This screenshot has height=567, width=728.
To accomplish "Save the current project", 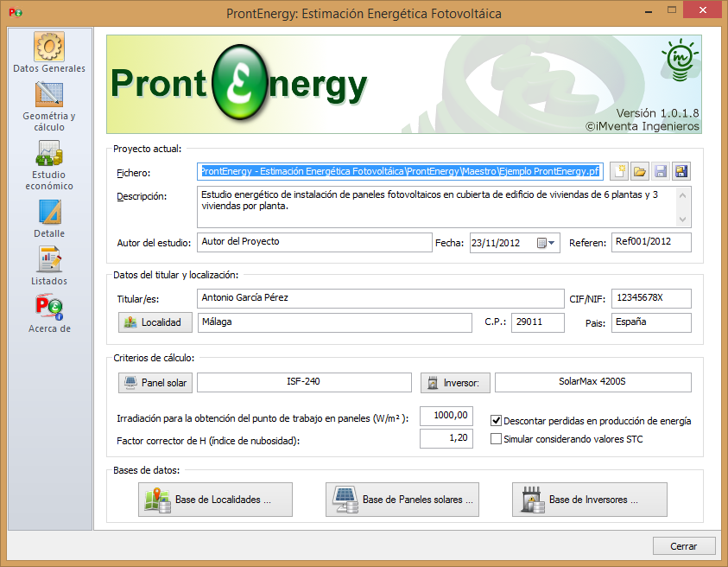I will pyautogui.click(x=661, y=171).
